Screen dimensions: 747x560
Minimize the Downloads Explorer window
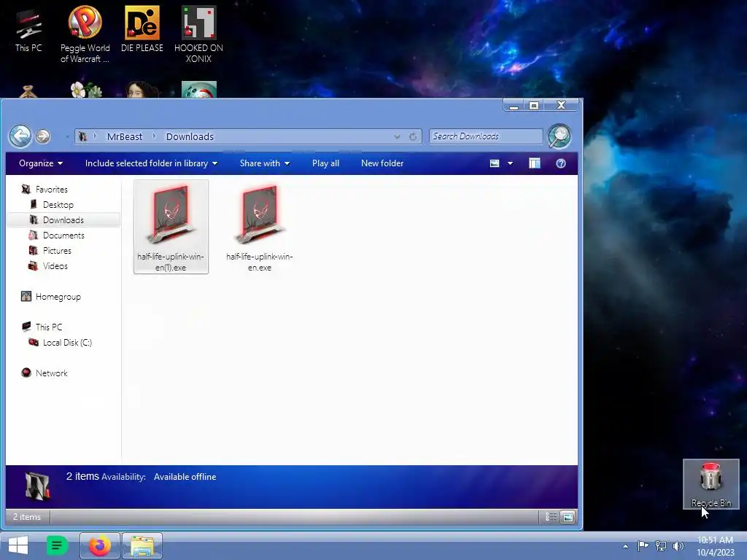coord(514,106)
